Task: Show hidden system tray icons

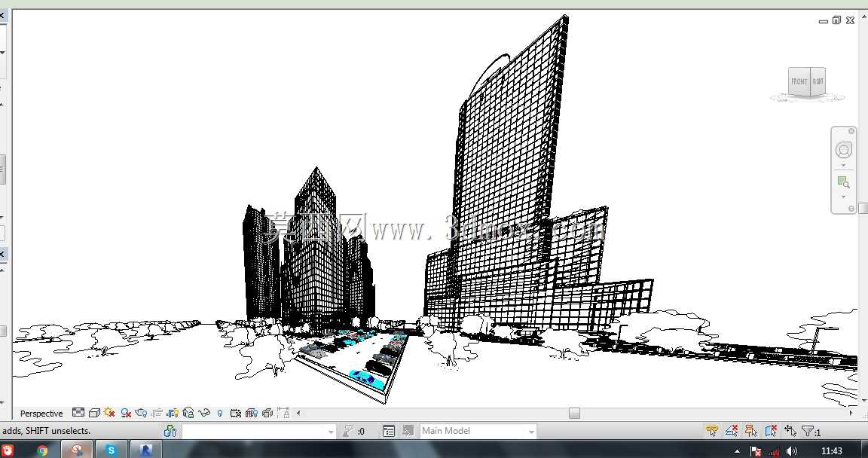Action: tap(737, 451)
